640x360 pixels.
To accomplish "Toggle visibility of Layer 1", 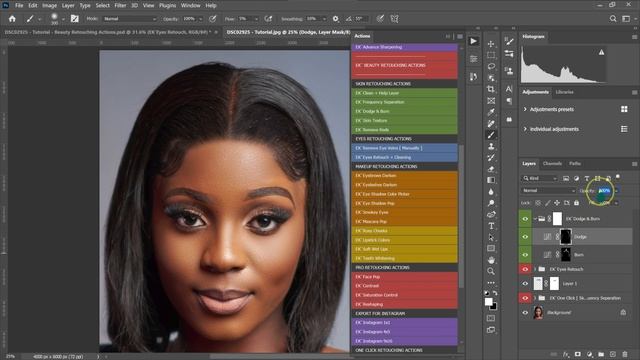I will click(525, 284).
